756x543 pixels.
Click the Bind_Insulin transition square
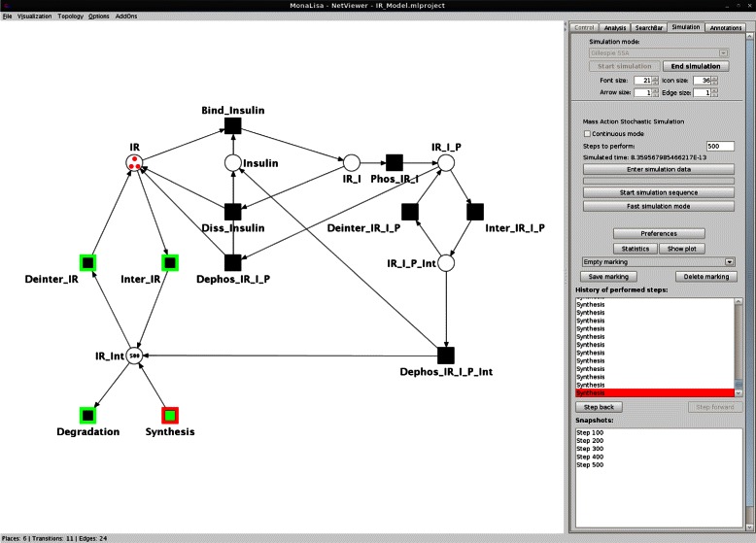(x=232, y=125)
